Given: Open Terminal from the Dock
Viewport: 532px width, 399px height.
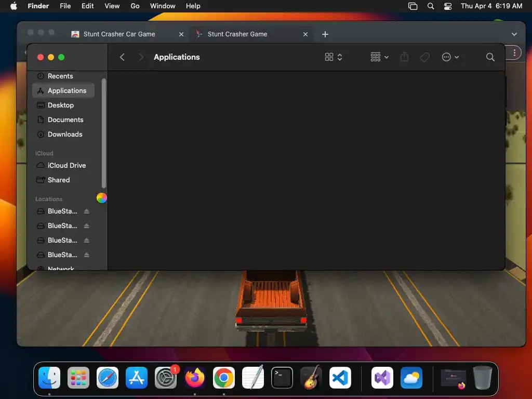Looking at the screenshot, I should click(x=282, y=378).
